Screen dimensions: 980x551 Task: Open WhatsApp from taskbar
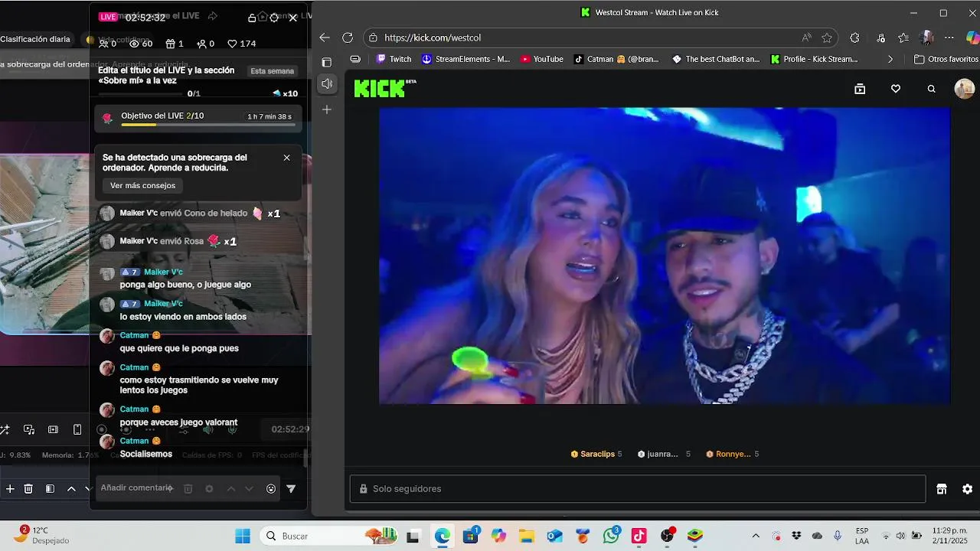(x=611, y=536)
